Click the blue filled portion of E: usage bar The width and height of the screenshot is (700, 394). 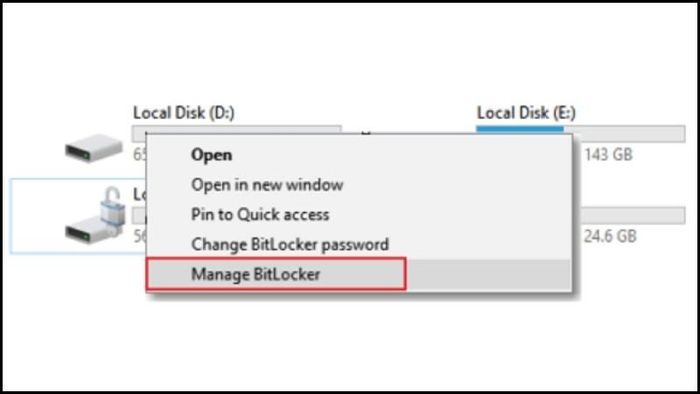point(520,129)
